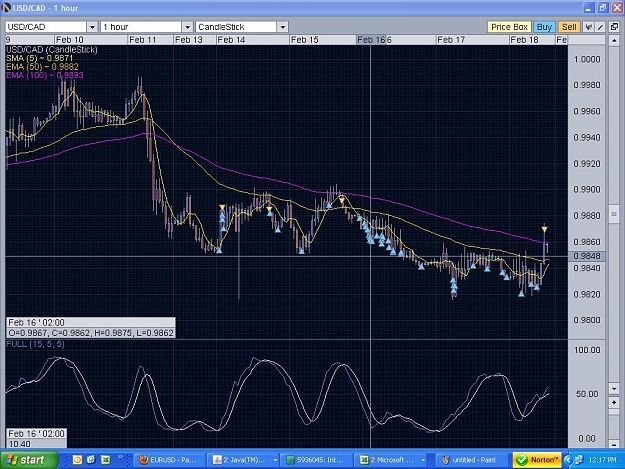Screen dimensions: 625x469
Task: Click the USD/CAD (CandleStick) chart label
Action: point(52,50)
